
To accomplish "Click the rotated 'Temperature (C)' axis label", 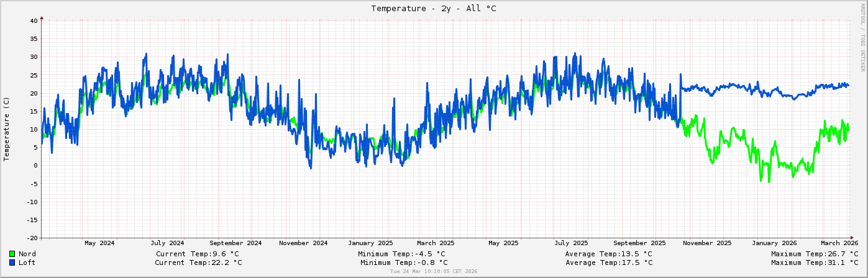I will (7, 129).
